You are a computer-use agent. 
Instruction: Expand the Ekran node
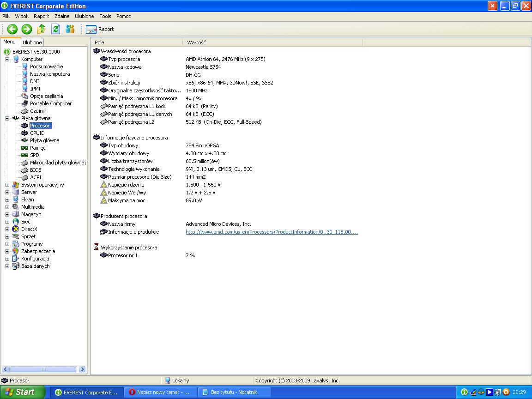tap(7, 200)
